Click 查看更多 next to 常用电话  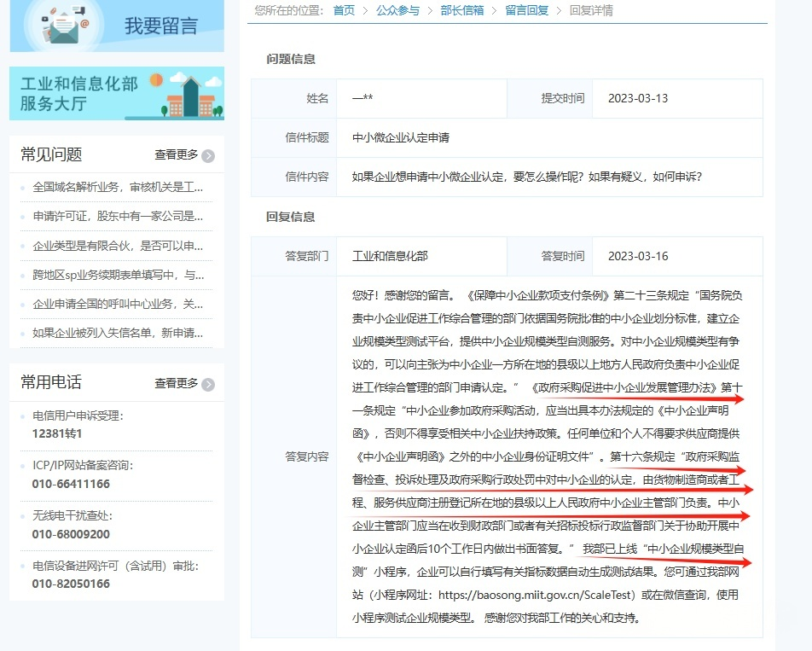coord(176,383)
